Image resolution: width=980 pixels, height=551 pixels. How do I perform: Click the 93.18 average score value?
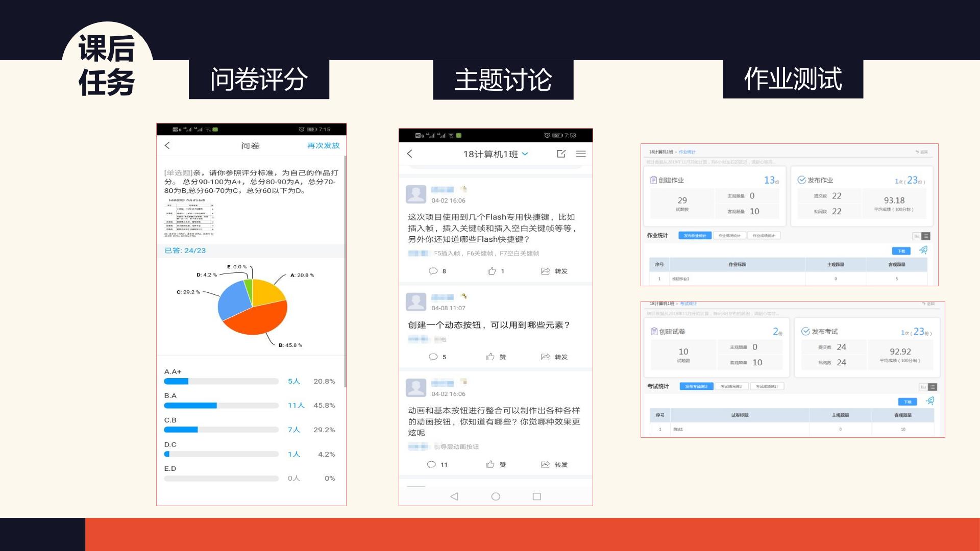(x=894, y=201)
